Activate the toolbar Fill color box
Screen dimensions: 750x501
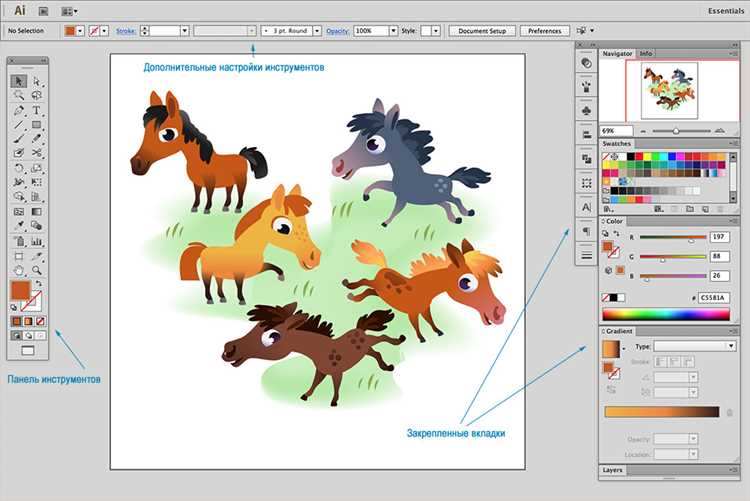pyautogui.click(x=20, y=290)
